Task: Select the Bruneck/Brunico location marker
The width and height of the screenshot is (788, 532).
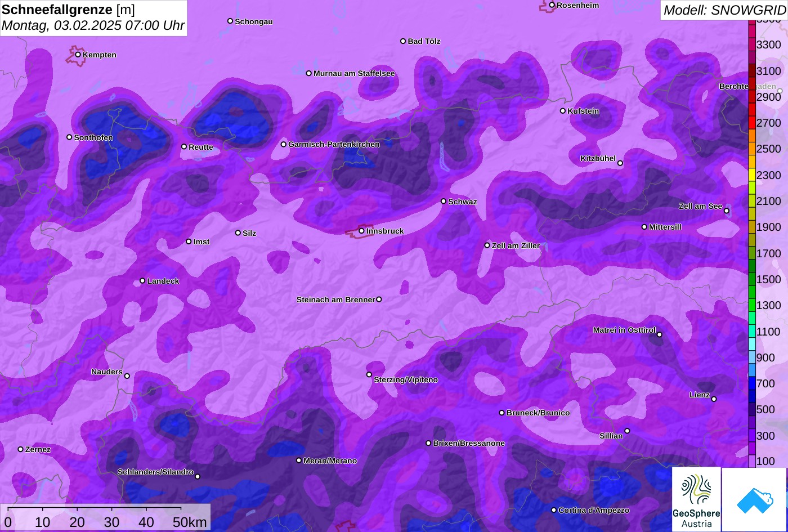Action: click(x=502, y=413)
